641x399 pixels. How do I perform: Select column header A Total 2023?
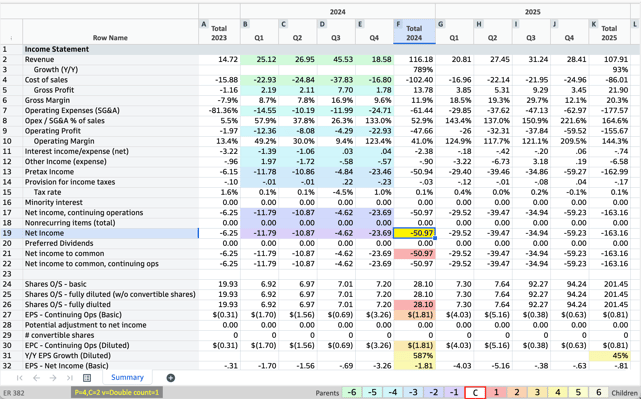[219, 32]
